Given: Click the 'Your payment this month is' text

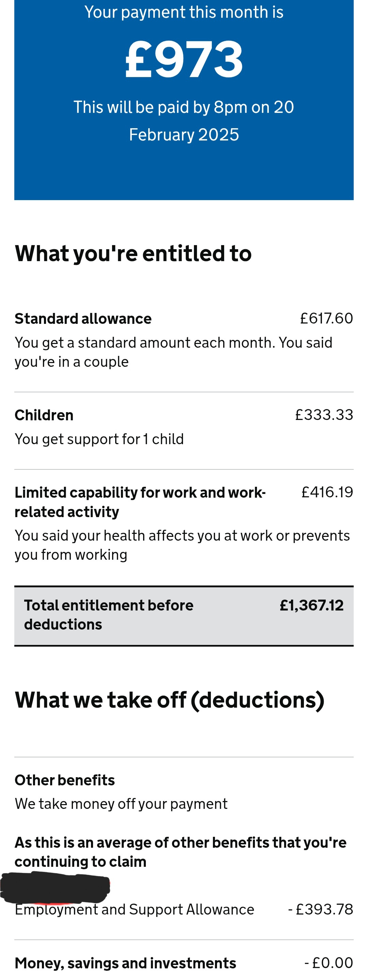Looking at the screenshot, I should coord(184,12).
